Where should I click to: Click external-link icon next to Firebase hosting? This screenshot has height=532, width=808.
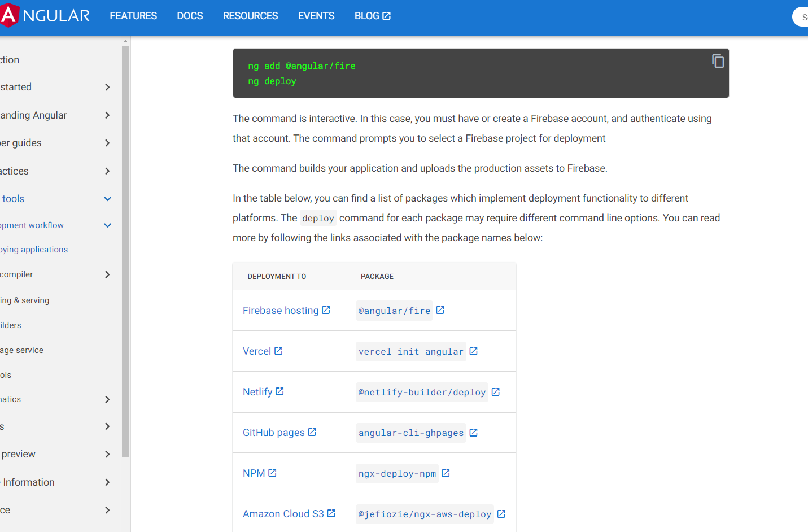[326, 310]
